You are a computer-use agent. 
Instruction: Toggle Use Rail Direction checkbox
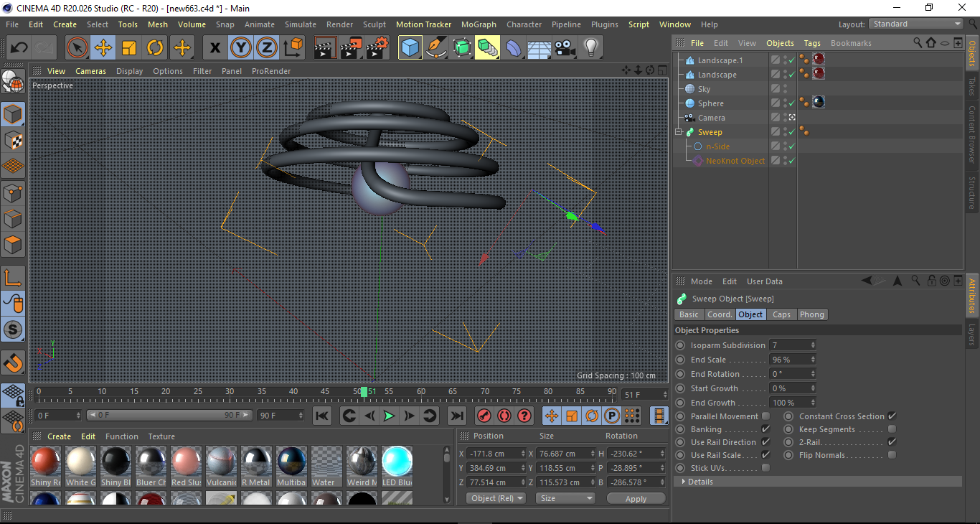point(765,442)
